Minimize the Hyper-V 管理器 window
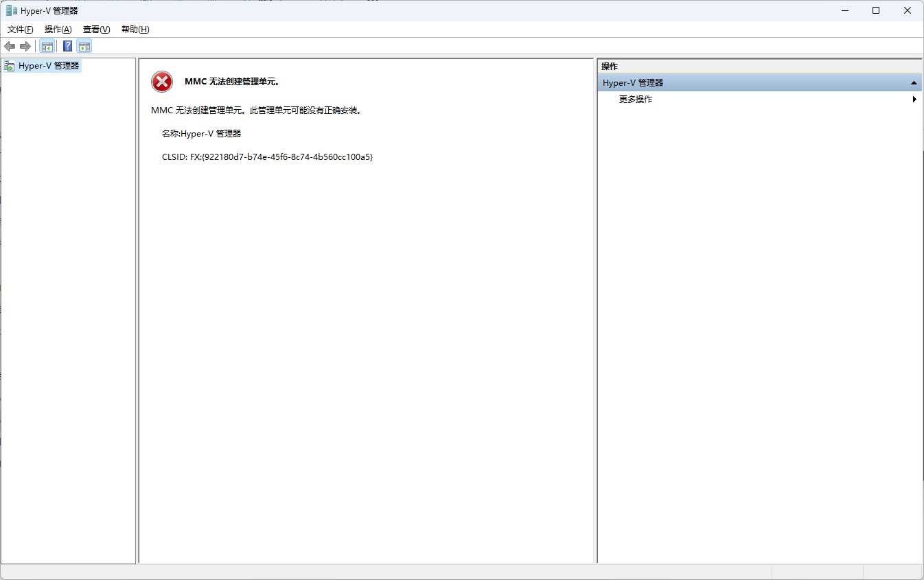Viewport: 924px width, 580px height. tap(844, 10)
